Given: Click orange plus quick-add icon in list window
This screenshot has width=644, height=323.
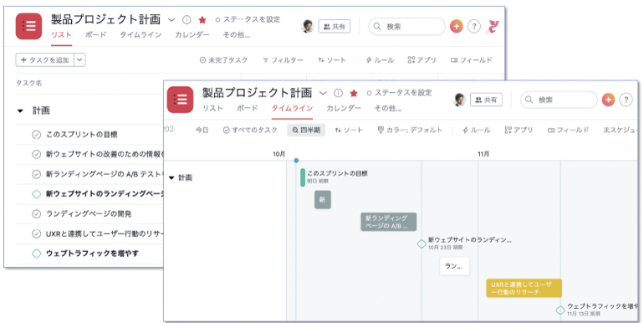Looking at the screenshot, I should click(457, 26).
